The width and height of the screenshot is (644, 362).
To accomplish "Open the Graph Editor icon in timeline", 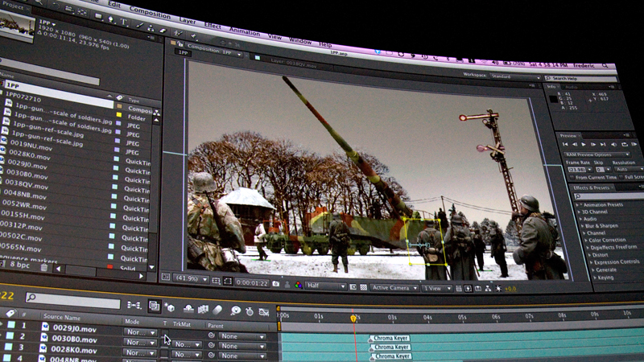I will point(264,312).
